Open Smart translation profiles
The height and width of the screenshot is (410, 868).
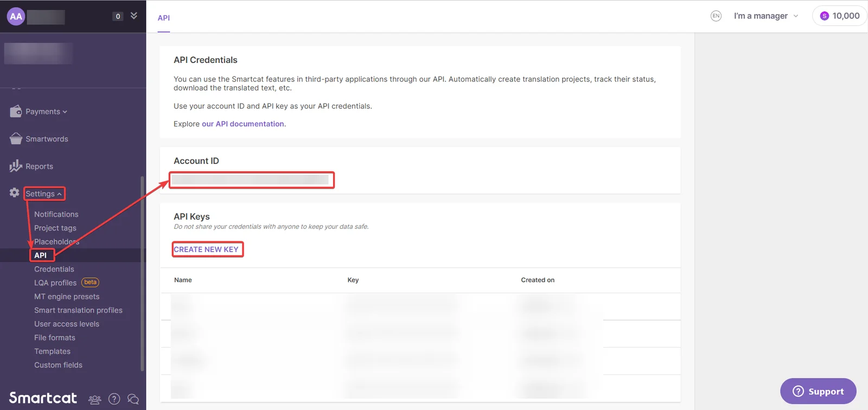(78, 310)
